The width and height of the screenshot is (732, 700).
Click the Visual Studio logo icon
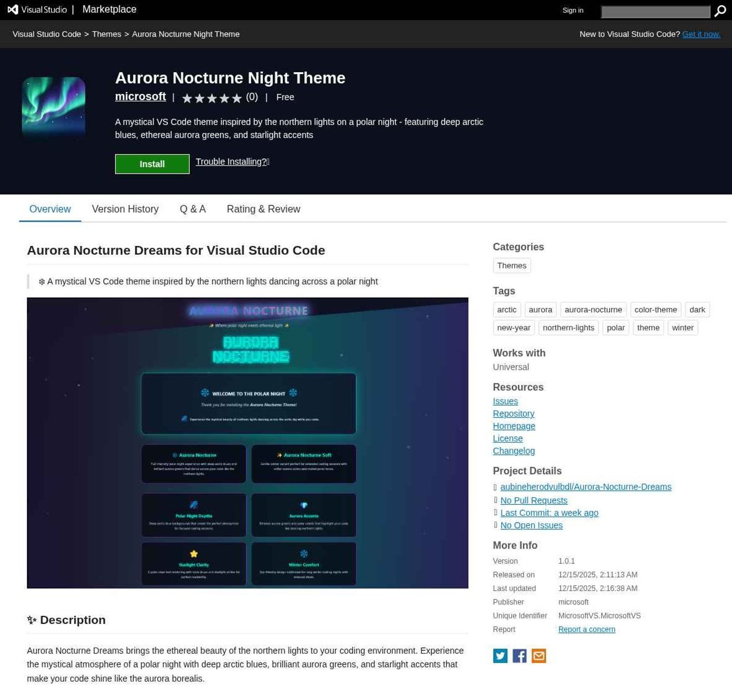(13, 10)
